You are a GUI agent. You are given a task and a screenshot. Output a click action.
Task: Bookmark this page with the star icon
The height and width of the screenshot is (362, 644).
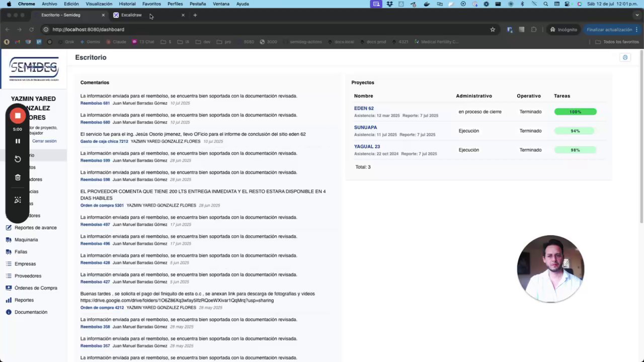tap(493, 30)
